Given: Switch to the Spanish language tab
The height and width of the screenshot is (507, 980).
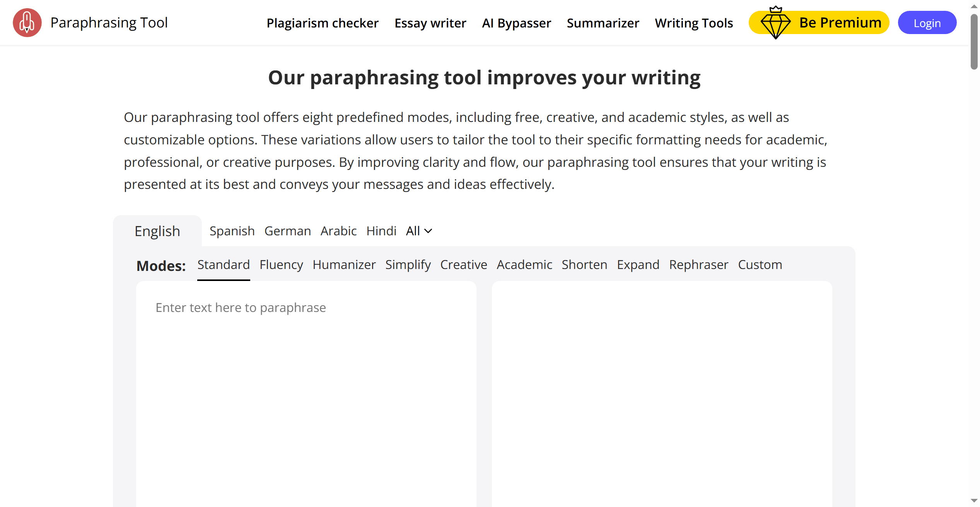Looking at the screenshot, I should 232,231.
